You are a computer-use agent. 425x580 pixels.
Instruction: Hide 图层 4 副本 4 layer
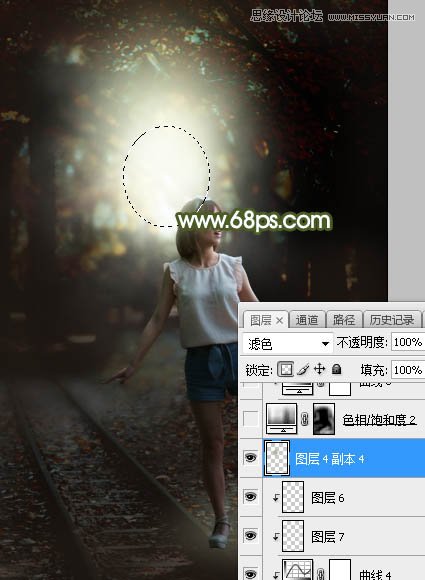pyautogui.click(x=250, y=458)
